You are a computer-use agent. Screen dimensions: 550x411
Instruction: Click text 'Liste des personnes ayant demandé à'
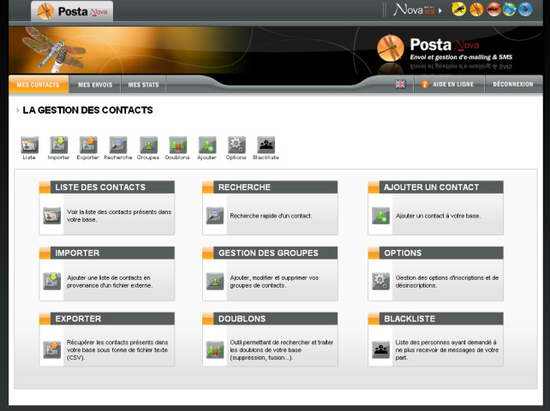pos(446,342)
